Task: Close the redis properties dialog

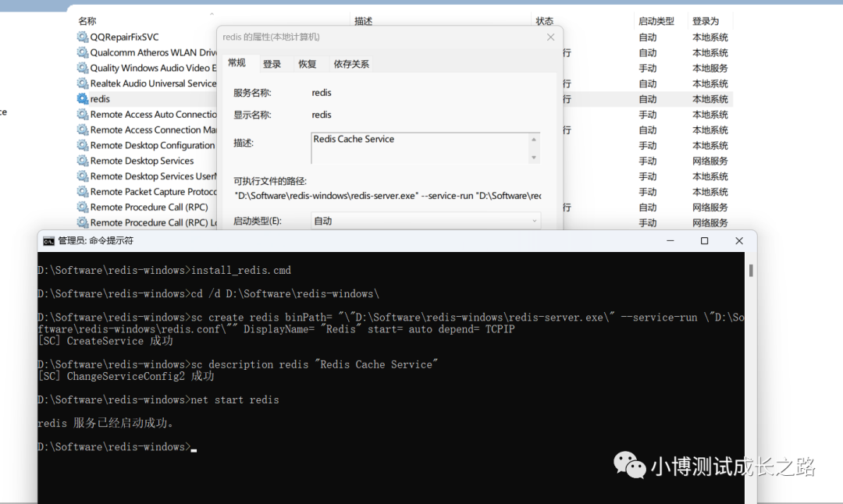Action: [550, 37]
